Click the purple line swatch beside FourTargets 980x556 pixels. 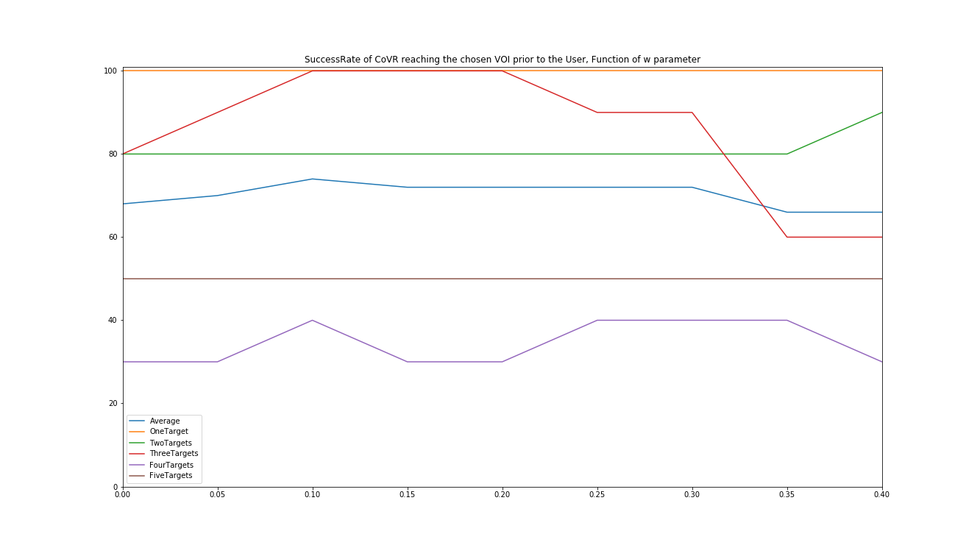pyautogui.click(x=137, y=465)
